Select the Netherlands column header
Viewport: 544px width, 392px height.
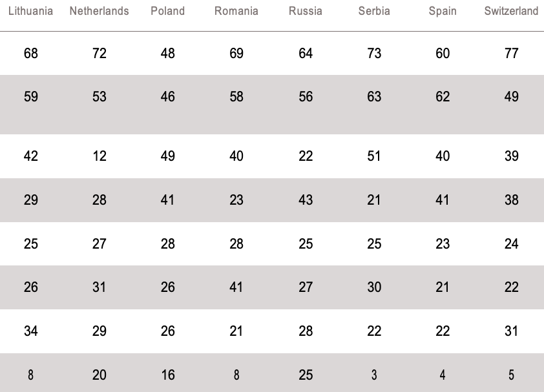[99, 11]
